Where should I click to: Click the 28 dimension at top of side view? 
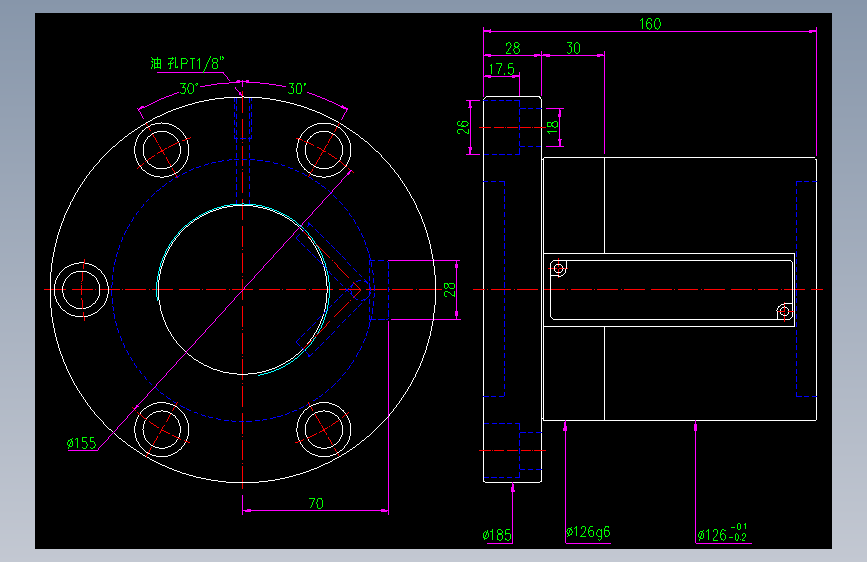pos(513,48)
